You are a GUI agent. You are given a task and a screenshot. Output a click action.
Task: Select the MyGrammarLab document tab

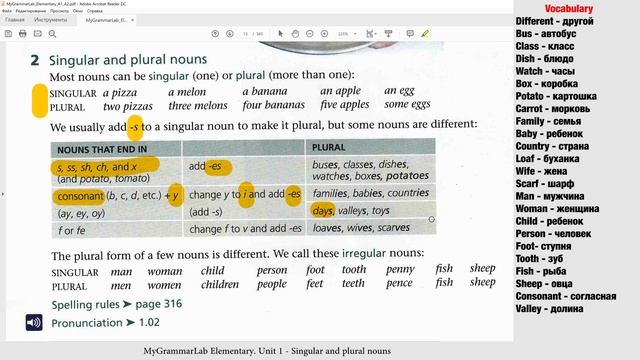[x=106, y=20]
